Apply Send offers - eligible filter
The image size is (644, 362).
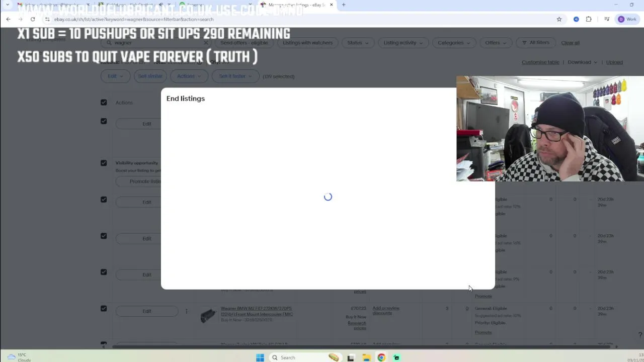(x=244, y=43)
